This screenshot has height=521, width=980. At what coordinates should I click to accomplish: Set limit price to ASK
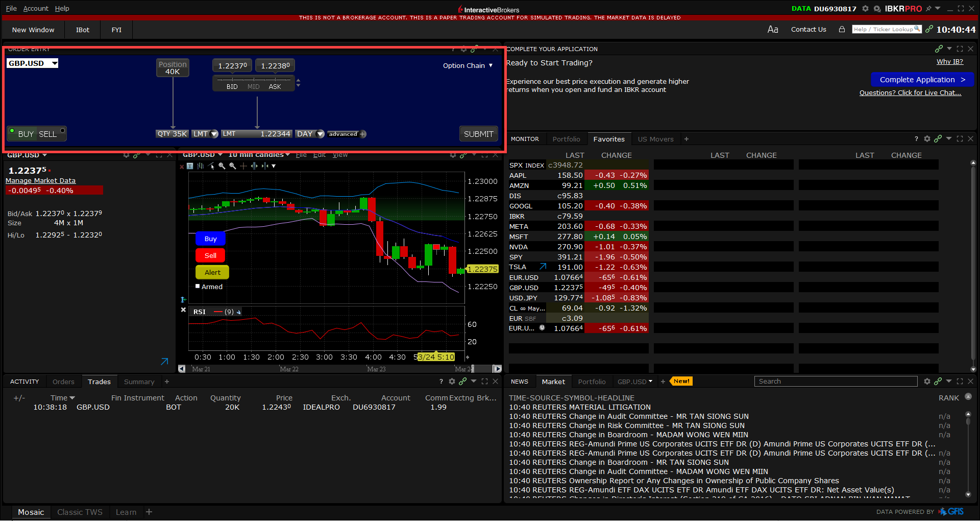(275, 86)
